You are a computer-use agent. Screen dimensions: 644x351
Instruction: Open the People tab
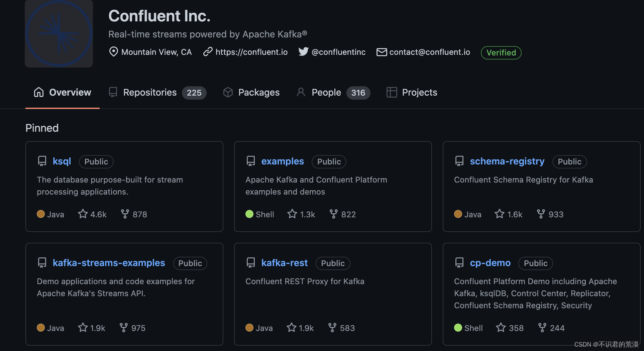click(x=326, y=93)
